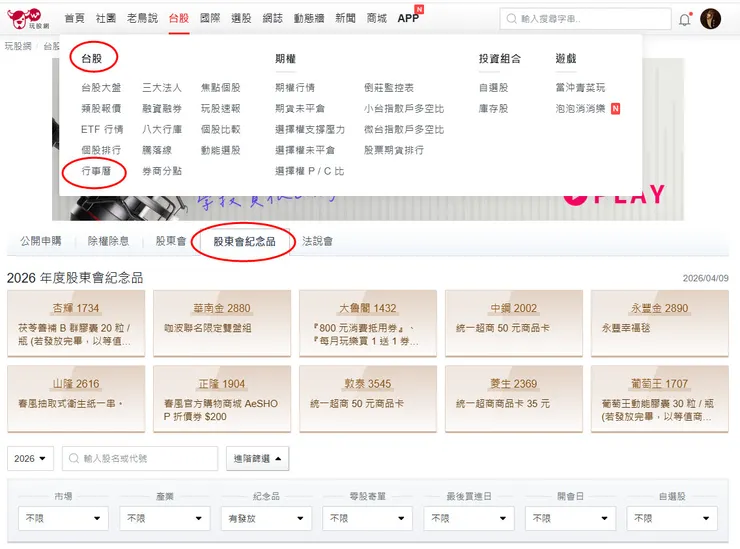Screen dimensions: 740x549
Task: Click the search magnifier icon in header
Action: click(511, 19)
